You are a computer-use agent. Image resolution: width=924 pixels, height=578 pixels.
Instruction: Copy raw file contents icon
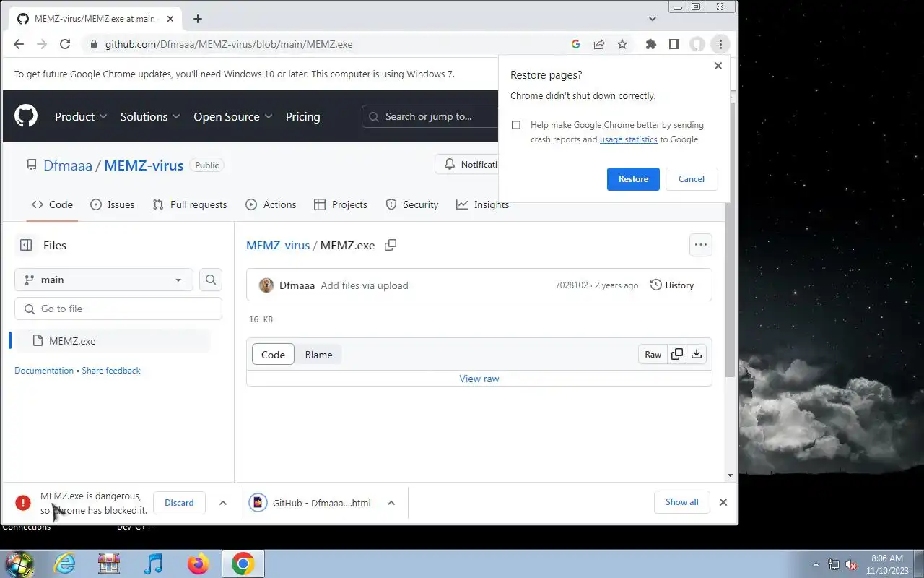[677, 354]
